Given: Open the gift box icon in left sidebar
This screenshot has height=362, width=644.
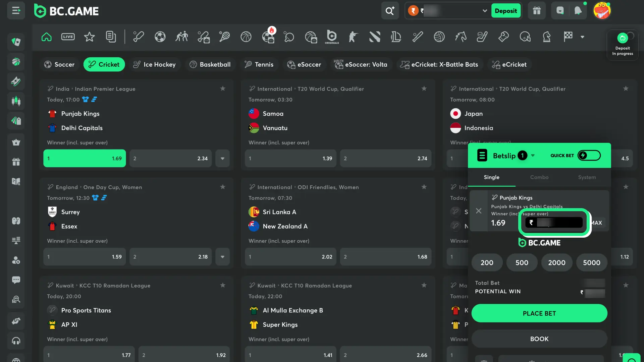Looking at the screenshot, I should click(x=16, y=162).
